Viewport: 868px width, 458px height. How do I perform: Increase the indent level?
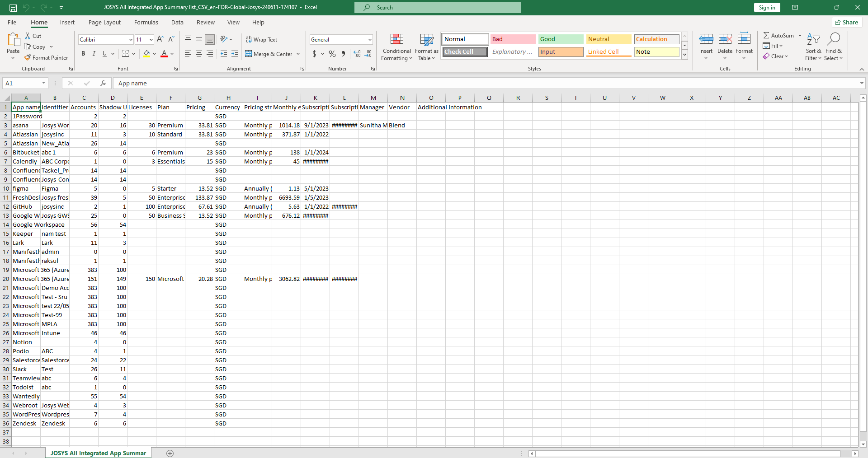coord(235,54)
